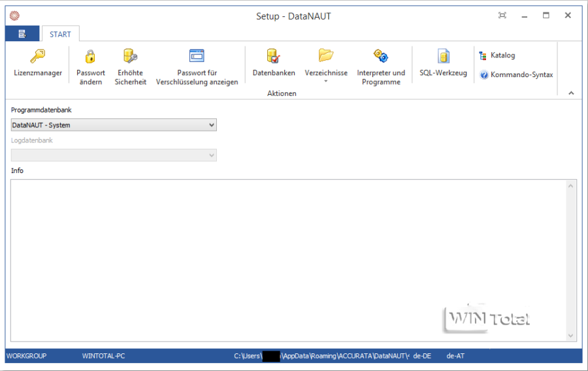Viewport: 588px width, 371px height.
Task: Open the Lizenzmanager key icon
Action: click(x=37, y=57)
